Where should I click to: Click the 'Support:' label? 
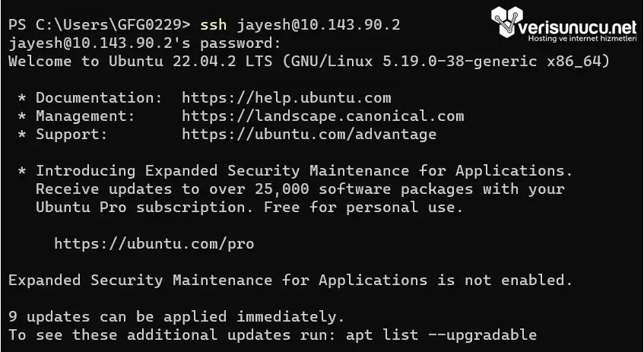[72, 135]
